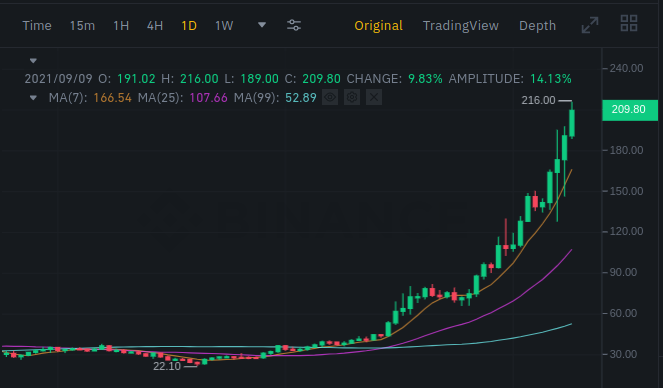Click the 2021/09/09 date label
Screen dimensions: 663x388
click(58, 79)
